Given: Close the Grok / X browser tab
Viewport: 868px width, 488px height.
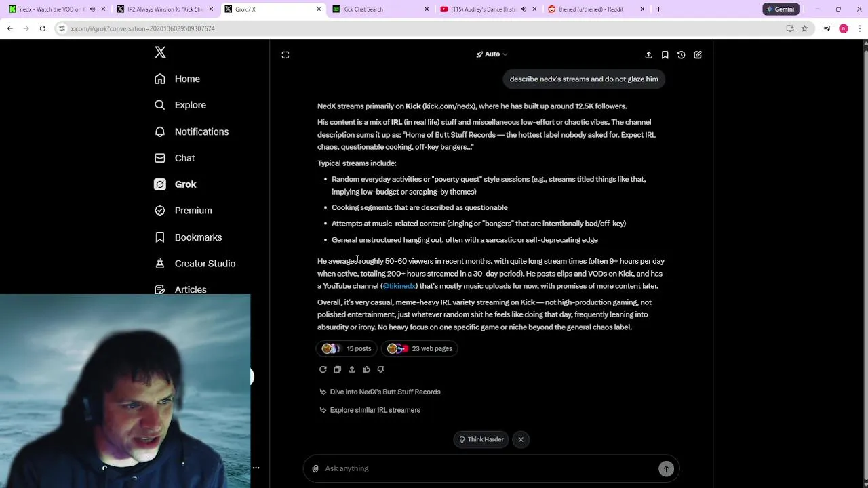Looking at the screenshot, I should coord(319,9).
